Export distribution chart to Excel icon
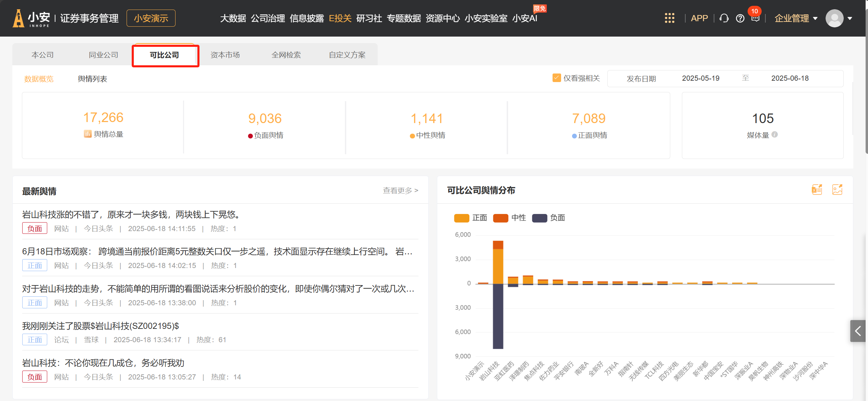868x401 pixels. tap(817, 189)
